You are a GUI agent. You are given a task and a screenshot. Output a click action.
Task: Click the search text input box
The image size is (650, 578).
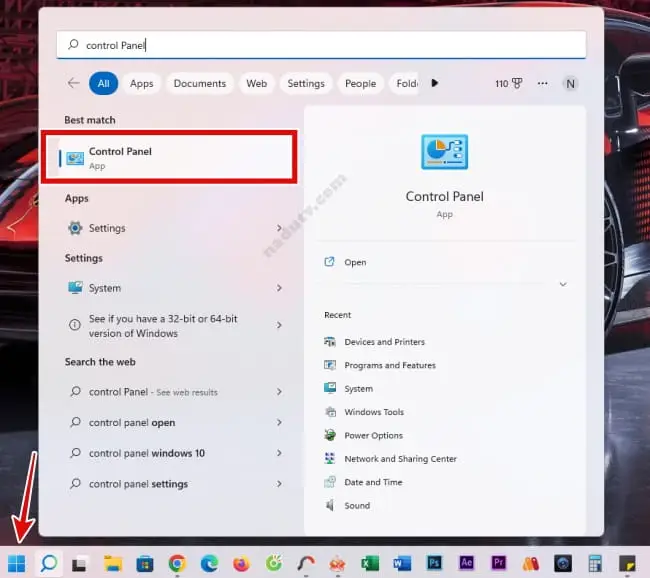pos(321,44)
